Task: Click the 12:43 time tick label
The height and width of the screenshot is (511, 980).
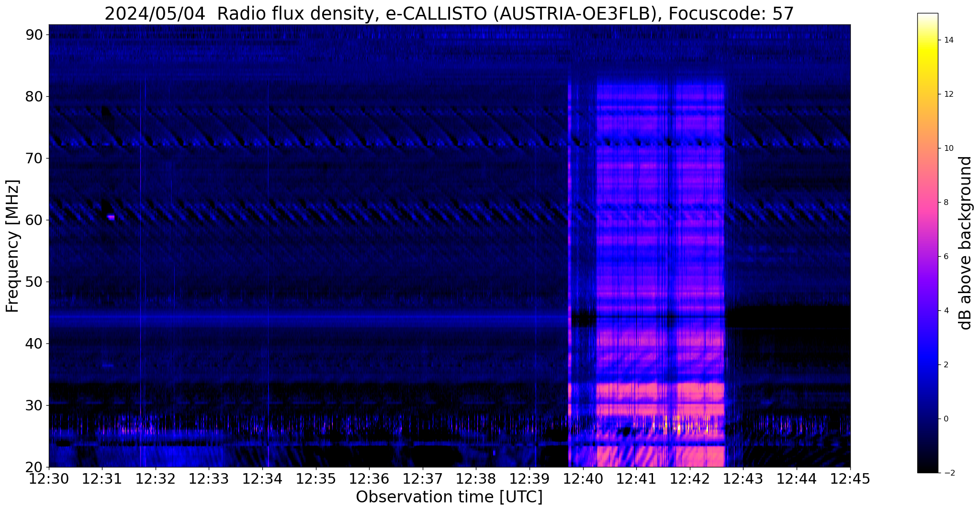Action: (743, 478)
